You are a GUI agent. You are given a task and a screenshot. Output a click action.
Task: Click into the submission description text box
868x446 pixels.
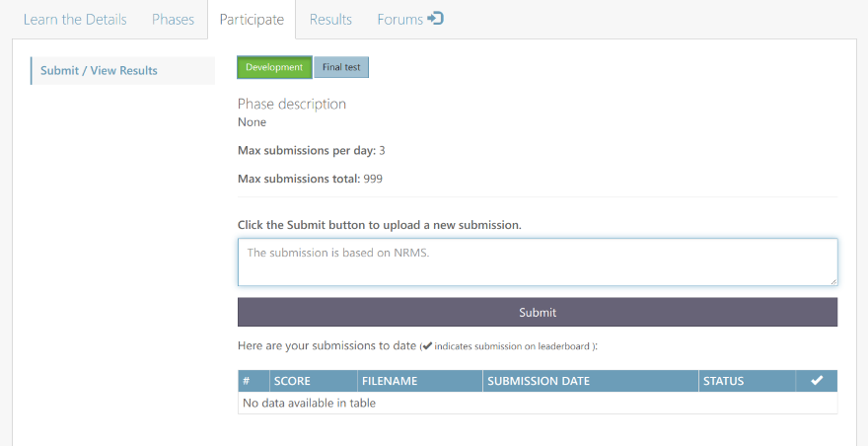pos(537,261)
